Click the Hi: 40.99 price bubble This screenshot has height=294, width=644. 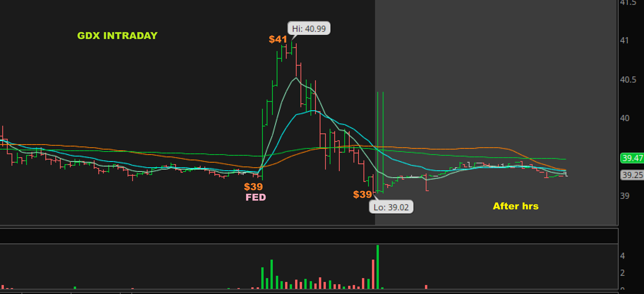(308, 28)
